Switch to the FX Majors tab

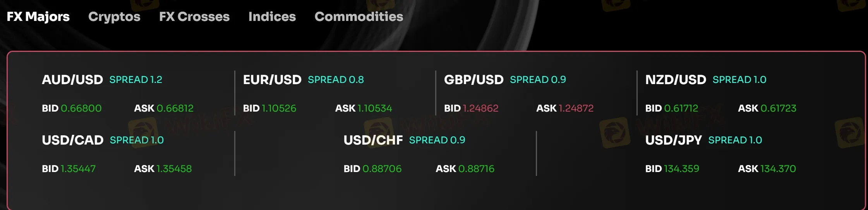pos(38,17)
